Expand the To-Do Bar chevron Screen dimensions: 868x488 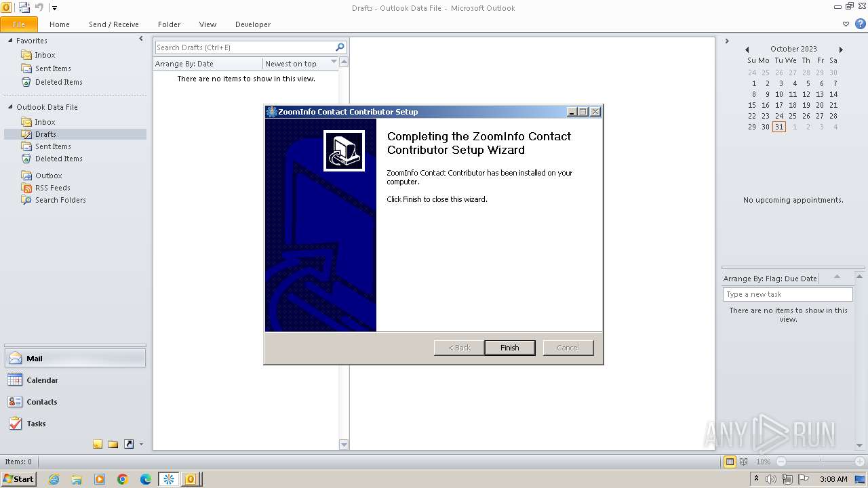[727, 41]
